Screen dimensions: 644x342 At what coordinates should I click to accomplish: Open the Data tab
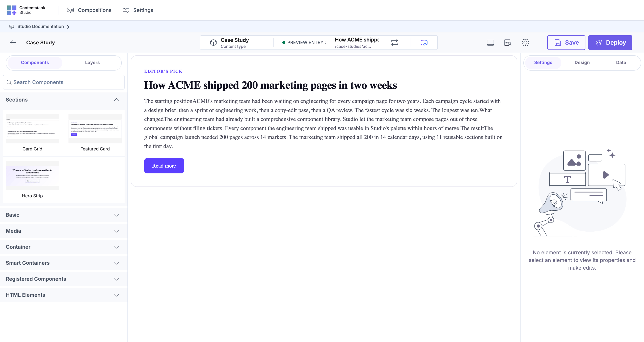621,63
